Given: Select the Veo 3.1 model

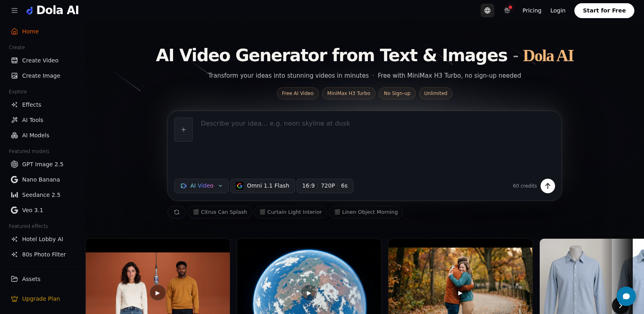Looking at the screenshot, I should pyautogui.click(x=43, y=210).
